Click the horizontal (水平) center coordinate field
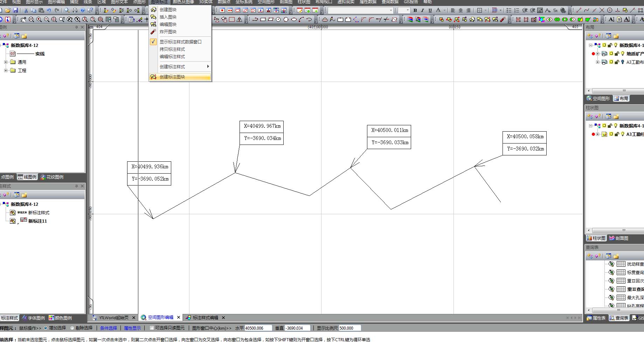Image resolution: width=644 pixels, height=343 pixels. 258,328
